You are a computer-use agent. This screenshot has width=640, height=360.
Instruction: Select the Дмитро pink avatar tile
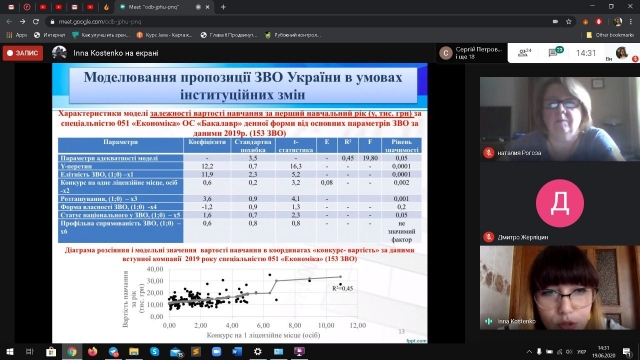[560, 203]
